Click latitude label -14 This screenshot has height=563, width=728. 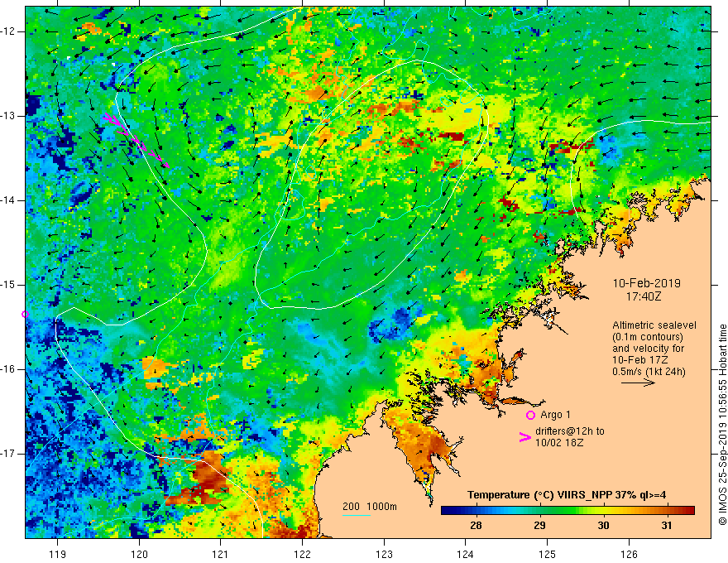coord(8,200)
